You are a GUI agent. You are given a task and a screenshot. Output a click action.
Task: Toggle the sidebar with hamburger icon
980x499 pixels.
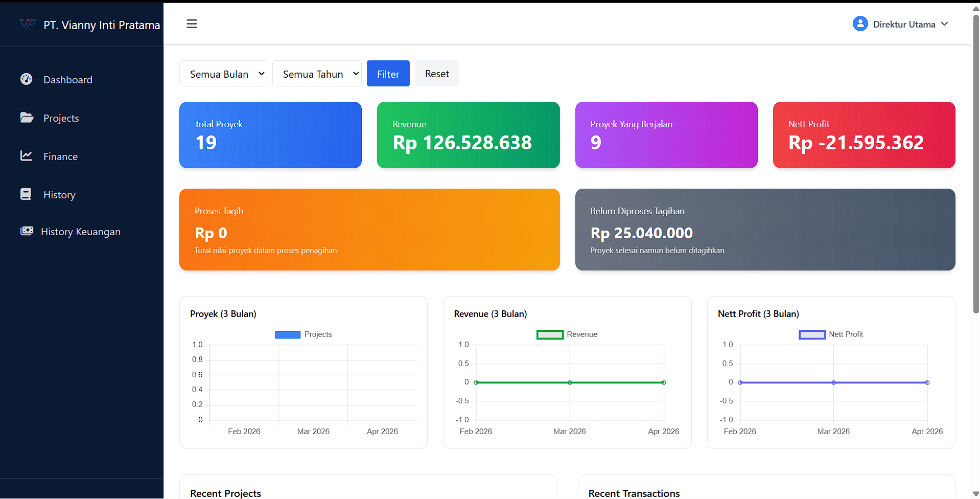point(192,24)
